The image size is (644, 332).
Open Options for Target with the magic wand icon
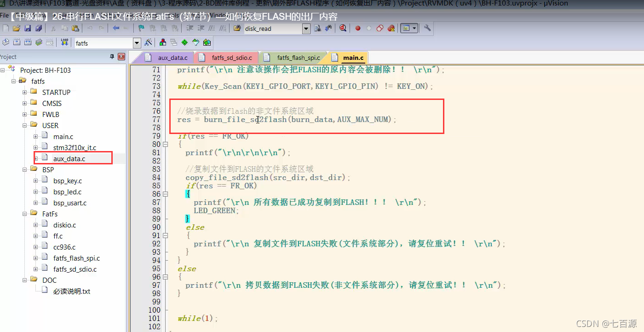tap(148, 42)
